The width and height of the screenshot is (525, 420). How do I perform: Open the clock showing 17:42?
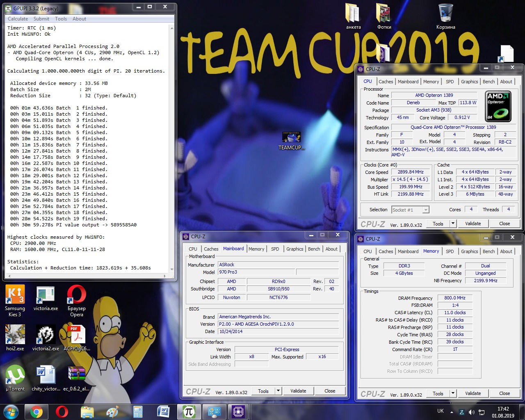point(503,412)
